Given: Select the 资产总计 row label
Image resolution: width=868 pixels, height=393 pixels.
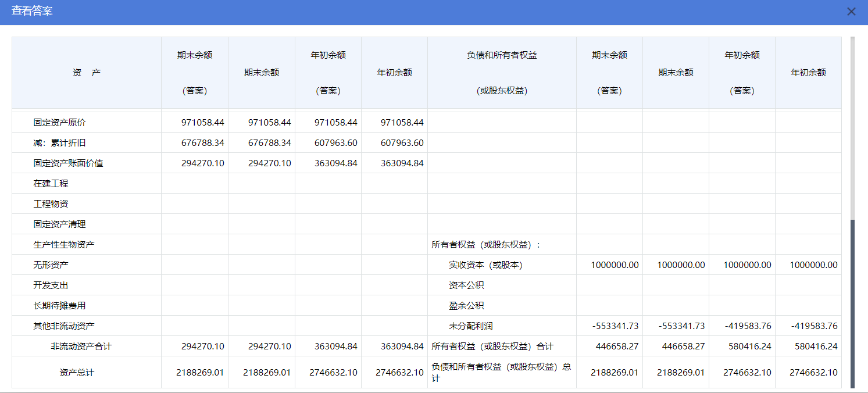Looking at the screenshot, I should (77, 373).
